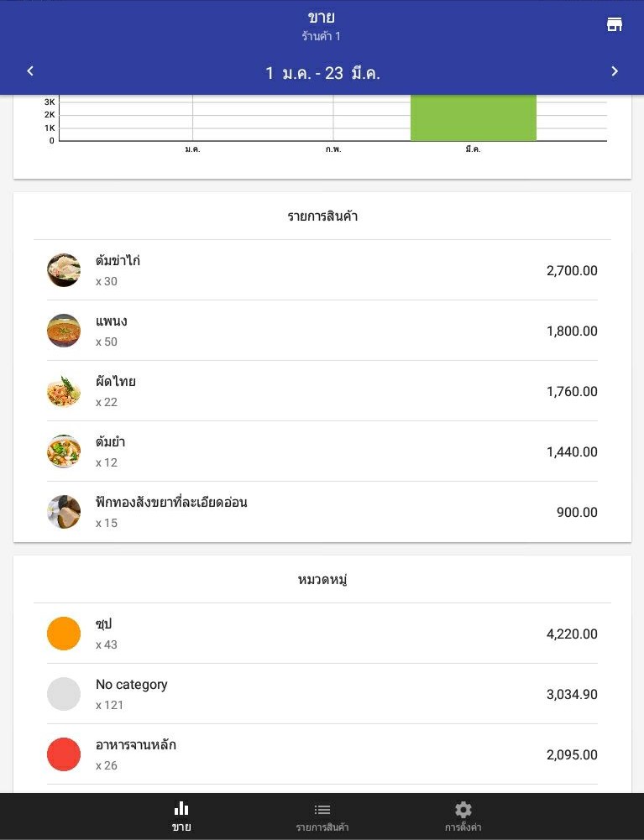Screen dimensions: 644x840
Task: Click the red อาหารจานหลัก category swatch
Action: point(64,754)
